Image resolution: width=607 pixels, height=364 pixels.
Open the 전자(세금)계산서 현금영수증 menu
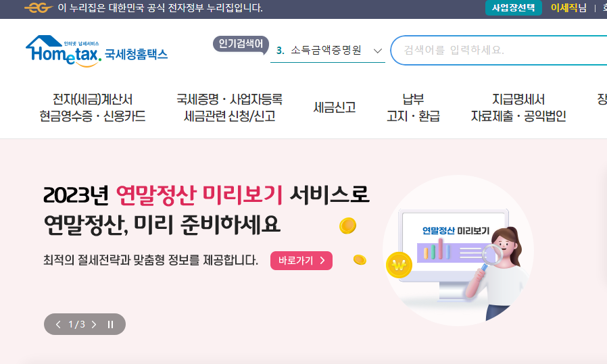point(93,107)
